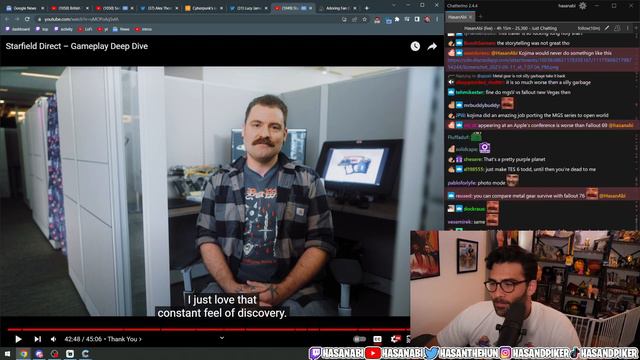Viewport: 640px width, 360px height.
Task: Switch to the Cyberpunk browser tab
Action: click(x=204, y=8)
